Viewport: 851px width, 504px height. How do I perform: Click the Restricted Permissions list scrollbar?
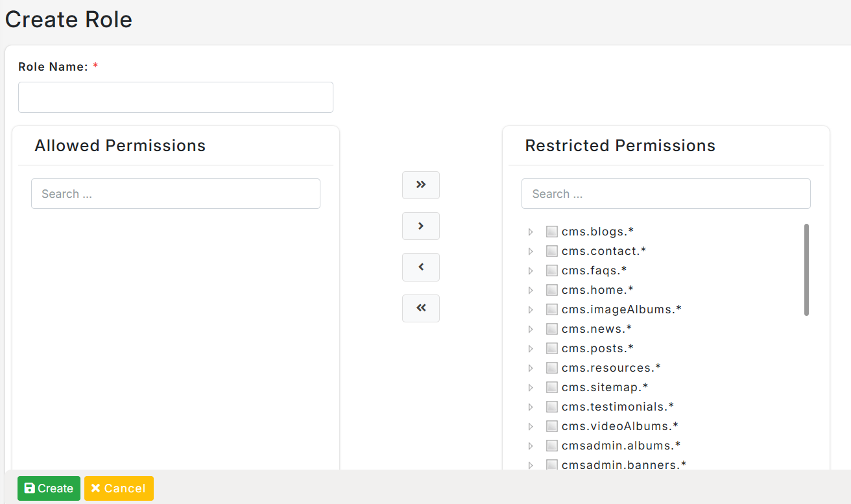tap(806, 270)
